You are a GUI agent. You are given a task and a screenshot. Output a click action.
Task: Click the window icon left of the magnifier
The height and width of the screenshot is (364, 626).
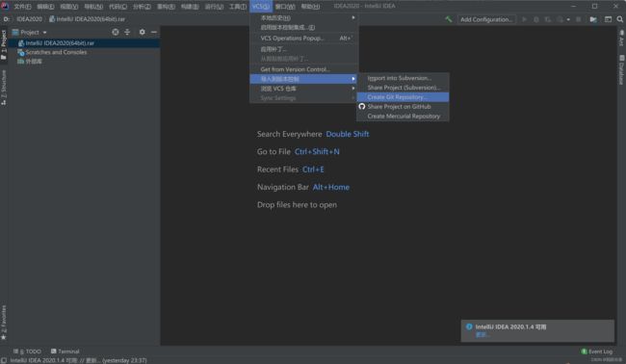pos(608,19)
